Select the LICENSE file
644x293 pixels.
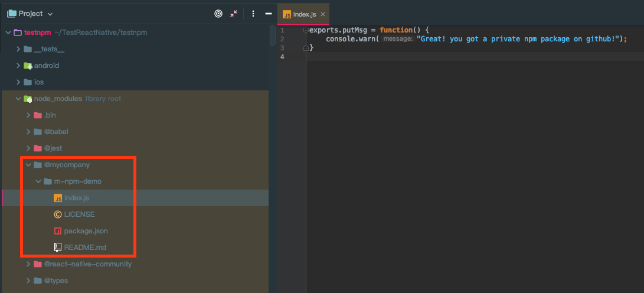(x=79, y=214)
